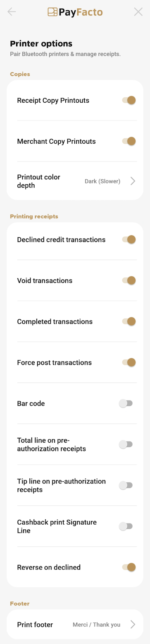Turn on Tip line on pre-authorization
Image resolution: width=150 pixels, height=644 pixels.
tap(126, 485)
